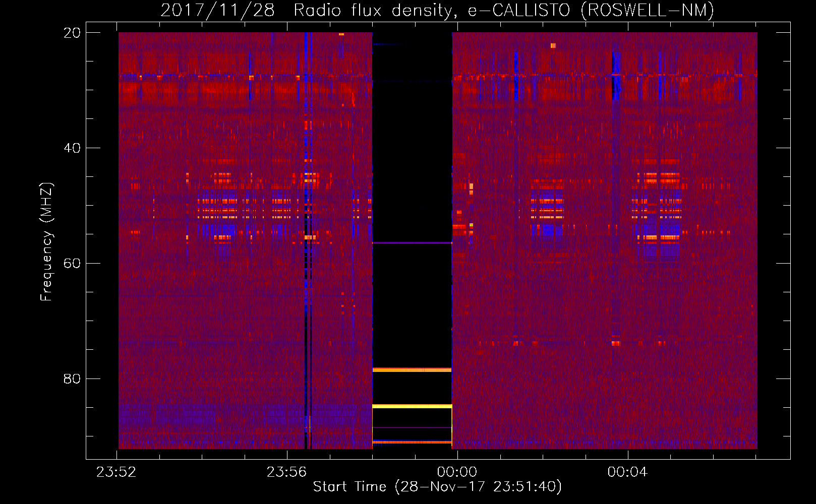Click the frequency tick label '40'
Screen dimensions: 816x504
72,148
